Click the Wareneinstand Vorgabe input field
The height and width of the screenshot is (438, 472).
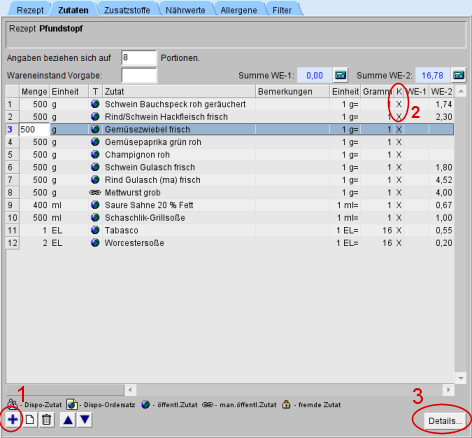click(139, 75)
